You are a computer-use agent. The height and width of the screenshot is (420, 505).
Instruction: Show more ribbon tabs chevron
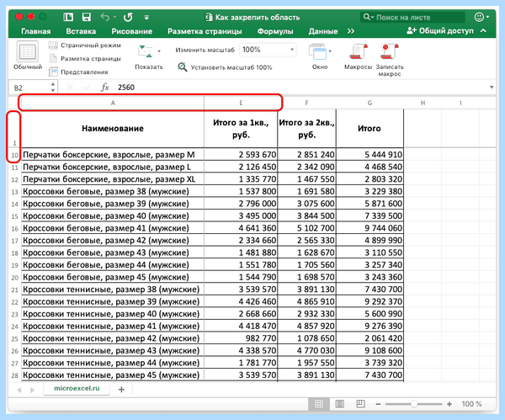[x=351, y=31]
